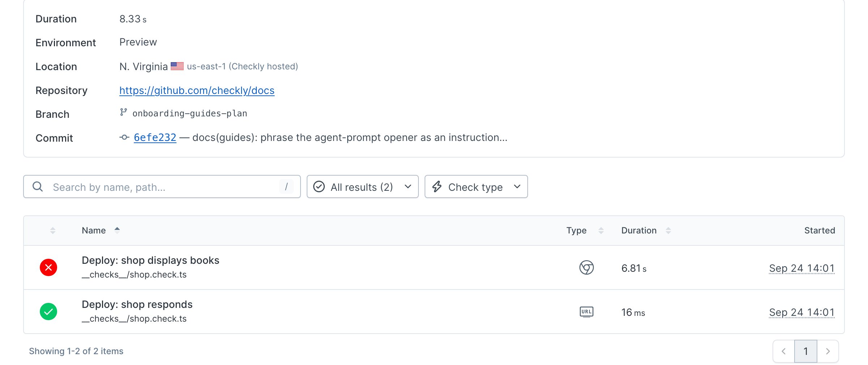Click the commit icon before 6efe232
This screenshot has width=868, height=365.
coord(124,137)
